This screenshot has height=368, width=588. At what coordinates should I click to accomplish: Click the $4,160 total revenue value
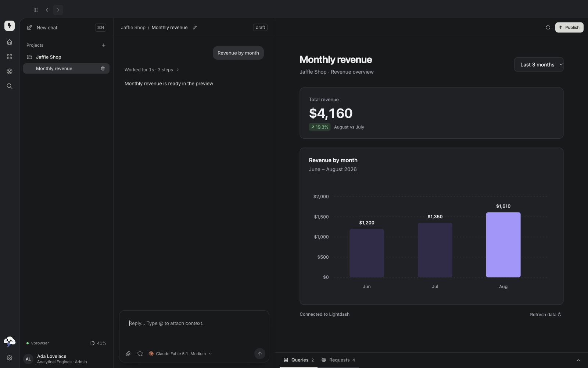point(331,113)
